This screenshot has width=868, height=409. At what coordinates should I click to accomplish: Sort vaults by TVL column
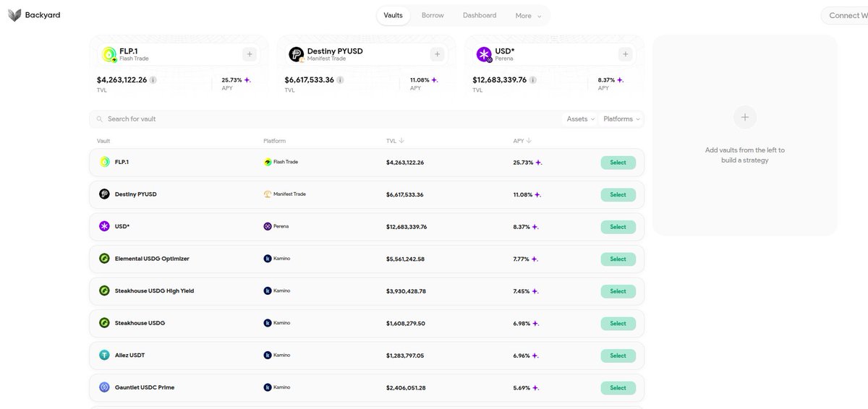pyautogui.click(x=395, y=141)
